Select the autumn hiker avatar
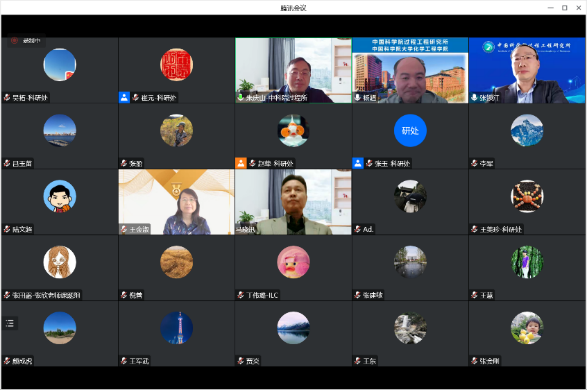Viewport: 587px width, 390px height. pos(176,131)
